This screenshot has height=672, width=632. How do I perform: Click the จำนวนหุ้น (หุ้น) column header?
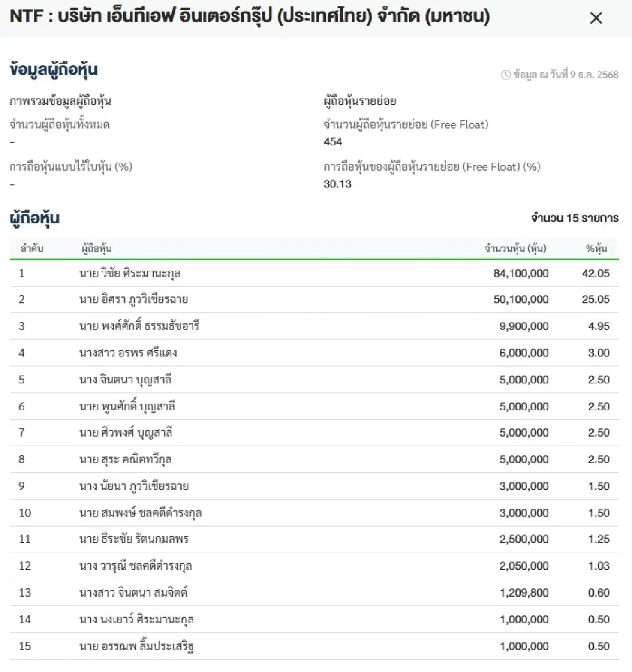click(515, 249)
